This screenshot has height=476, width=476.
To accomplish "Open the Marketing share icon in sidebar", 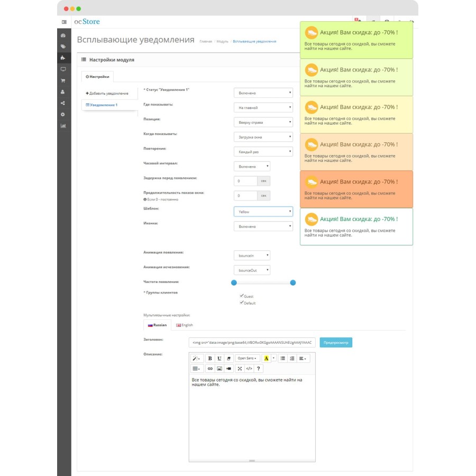I will click(x=63, y=103).
